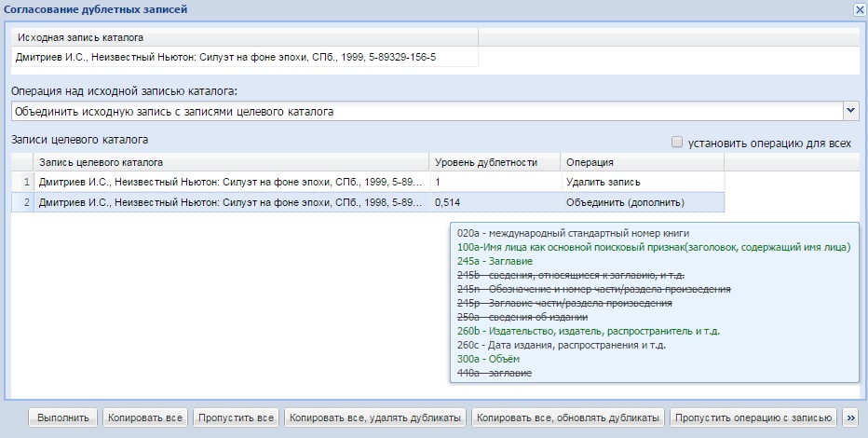Open the source record operation dropdown arrow
The width and height of the screenshot is (868, 438).
[851, 111]
